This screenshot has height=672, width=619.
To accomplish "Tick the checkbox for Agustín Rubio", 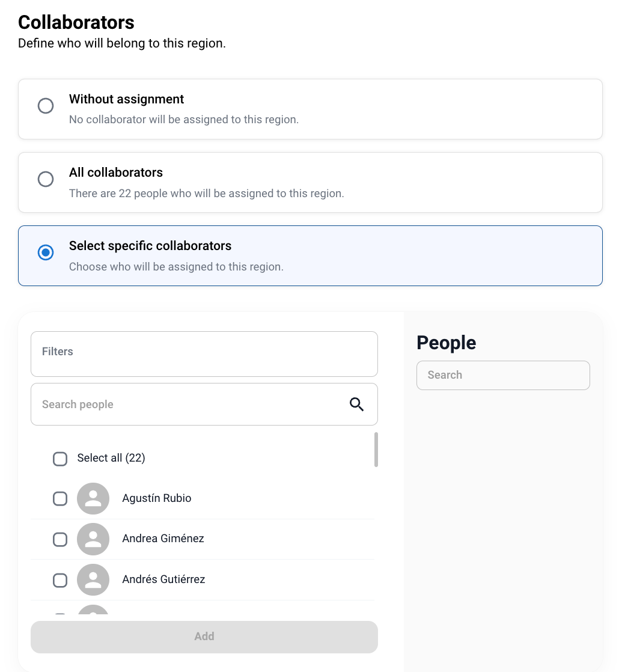I will (x=60, y=498).
